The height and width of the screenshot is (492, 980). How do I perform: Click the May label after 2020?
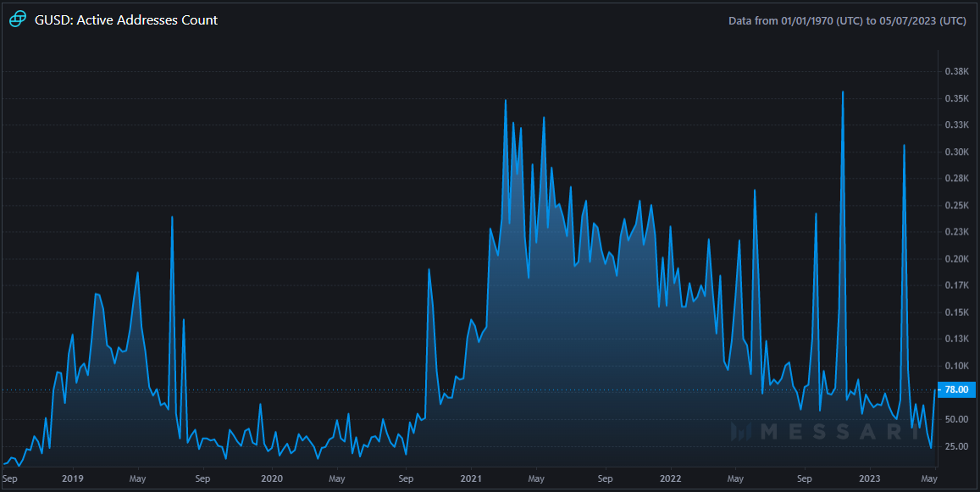[x=337, y=478]
